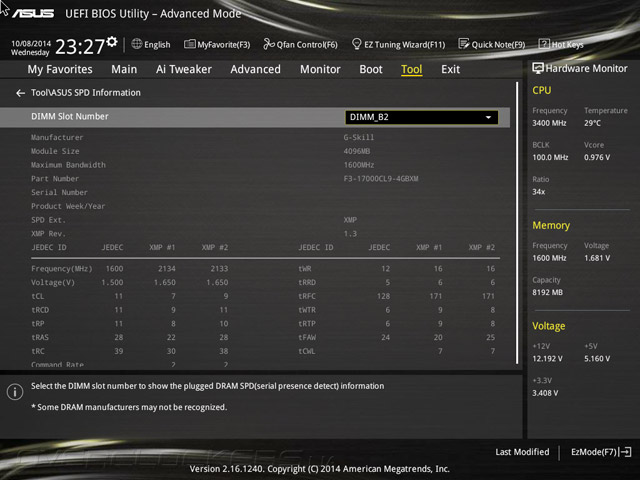Click the tRFC timing label
Viewport: 640px width, 480px height.
(307, 296)
